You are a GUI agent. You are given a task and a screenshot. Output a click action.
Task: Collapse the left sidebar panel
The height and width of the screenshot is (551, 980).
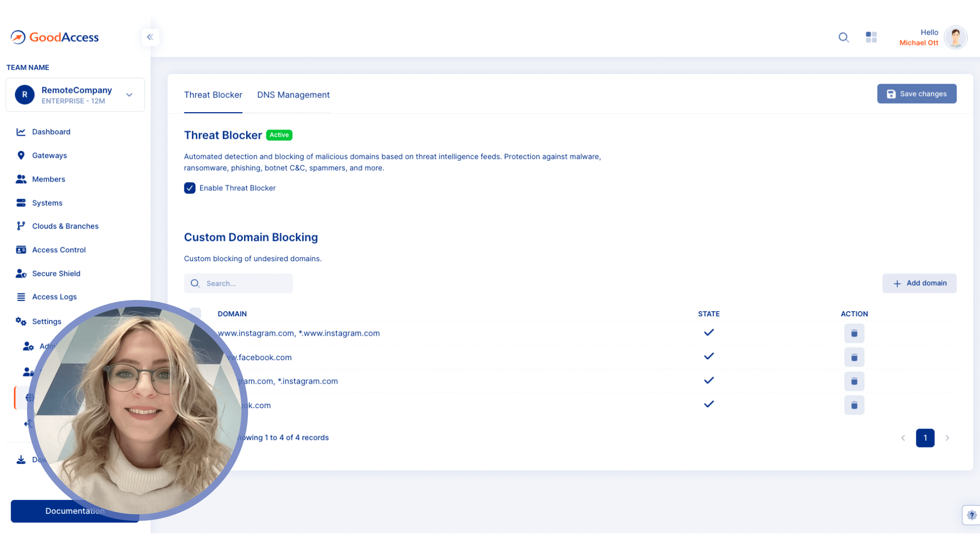click(x=150, y=37)
